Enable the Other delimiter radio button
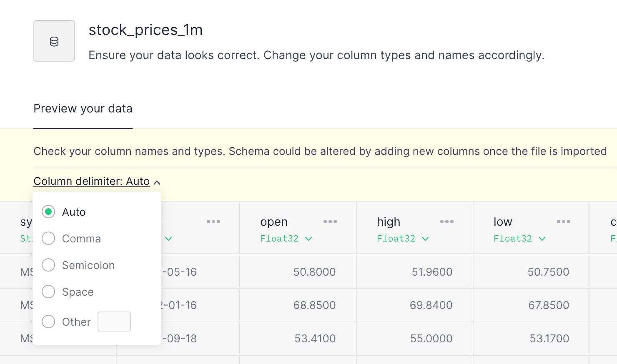617x364 pixels. [48, 322]
